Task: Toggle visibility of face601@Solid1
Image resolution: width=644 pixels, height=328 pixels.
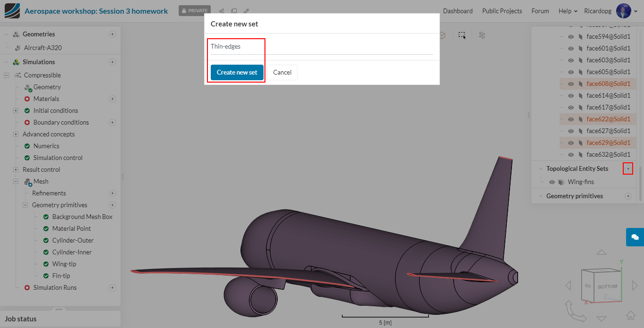Action: pyautogui.click(x=571, y=48)
